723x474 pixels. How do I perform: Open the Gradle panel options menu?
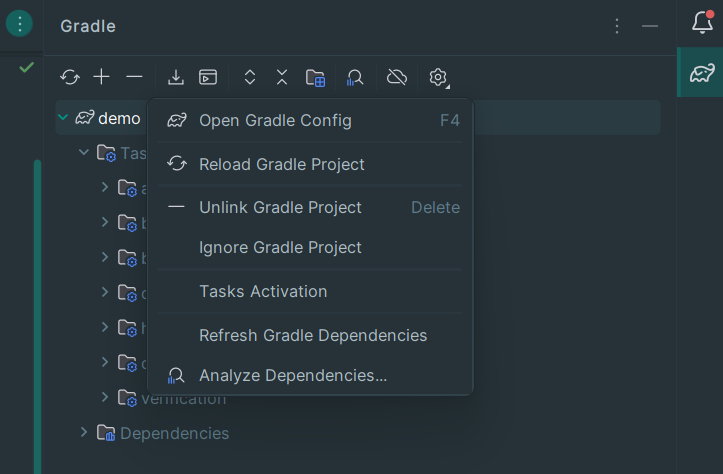click(617, 26)
